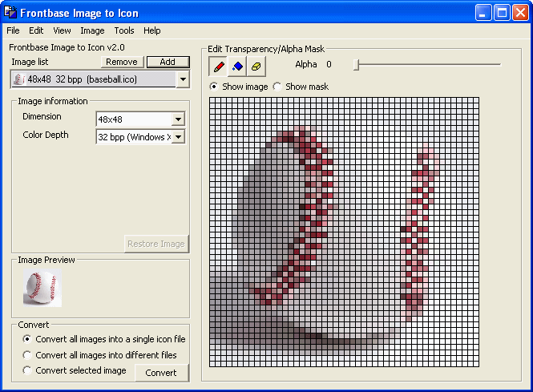This screenshot has width=533, height=392.
Task: Open the Help menu
Action: coord(152,30)
